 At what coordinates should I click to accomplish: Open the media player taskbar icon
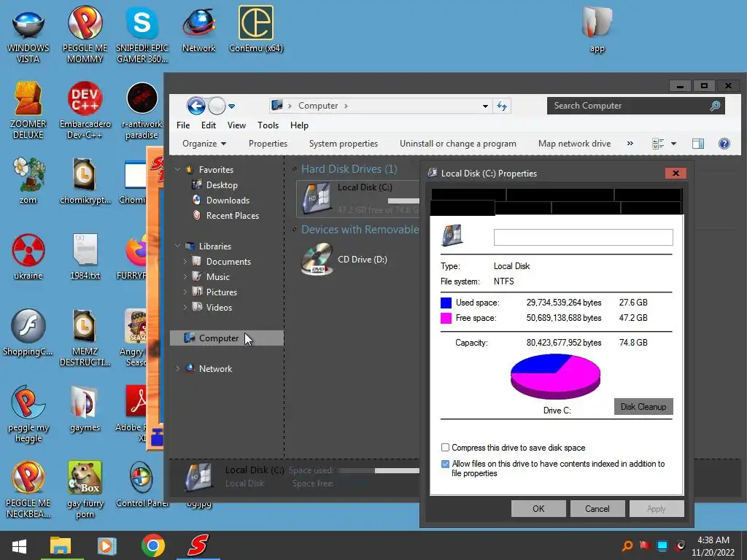coord(107,545)
